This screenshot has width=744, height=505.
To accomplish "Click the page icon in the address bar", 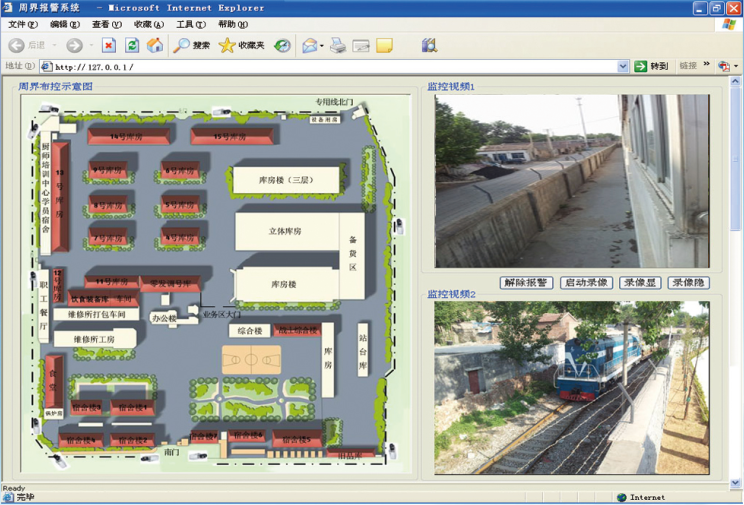I will tap(46, 67).
